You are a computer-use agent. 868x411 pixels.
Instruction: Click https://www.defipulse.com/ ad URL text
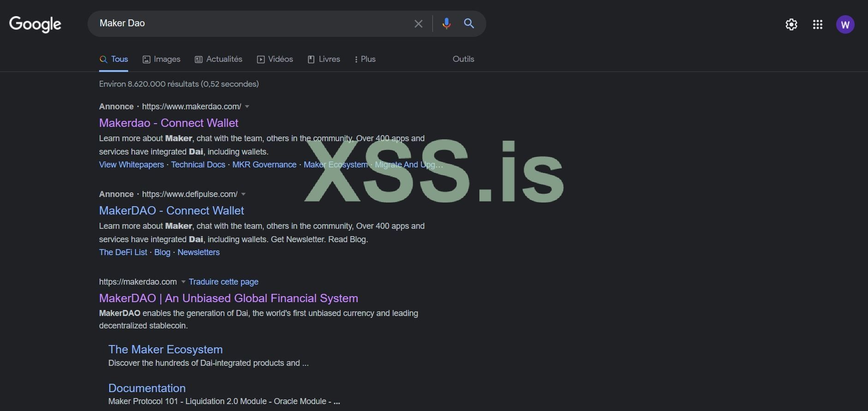pos(189,194)
